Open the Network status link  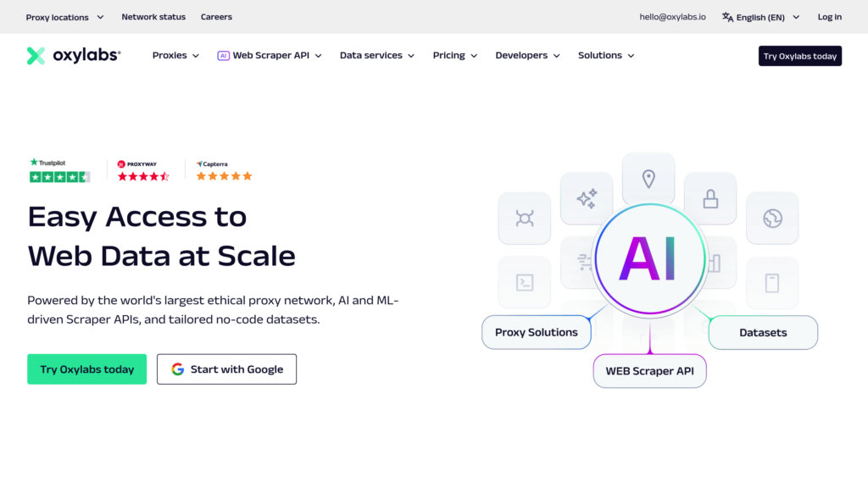(x=153, y=17)
